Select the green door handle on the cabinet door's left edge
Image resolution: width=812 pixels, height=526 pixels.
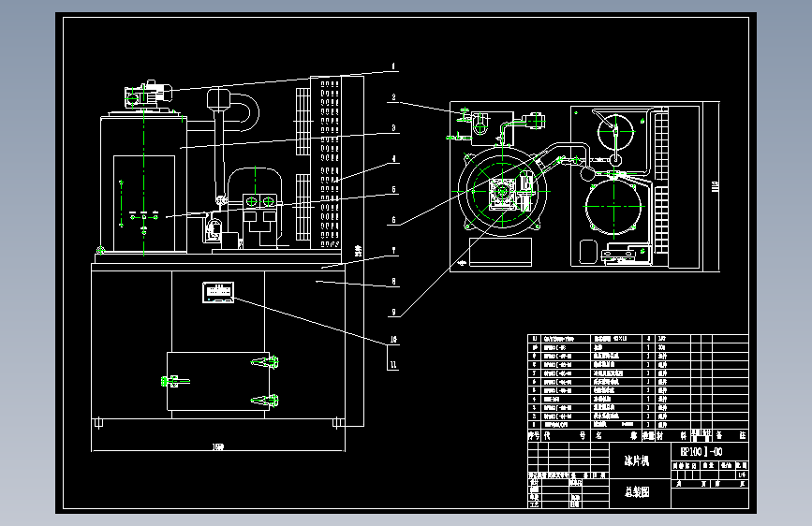(175, 382)
